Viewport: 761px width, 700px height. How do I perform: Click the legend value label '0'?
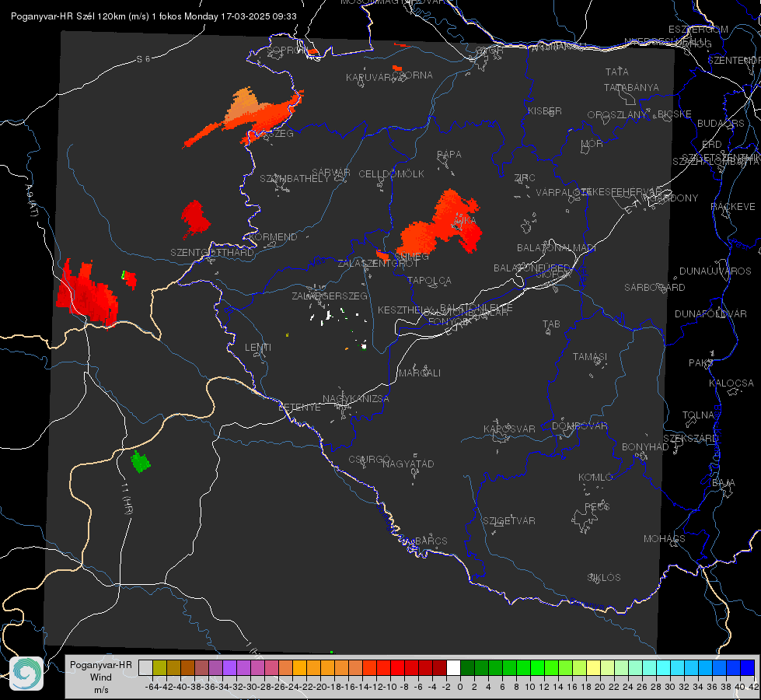pyautogui.click(x=460, y=687)
